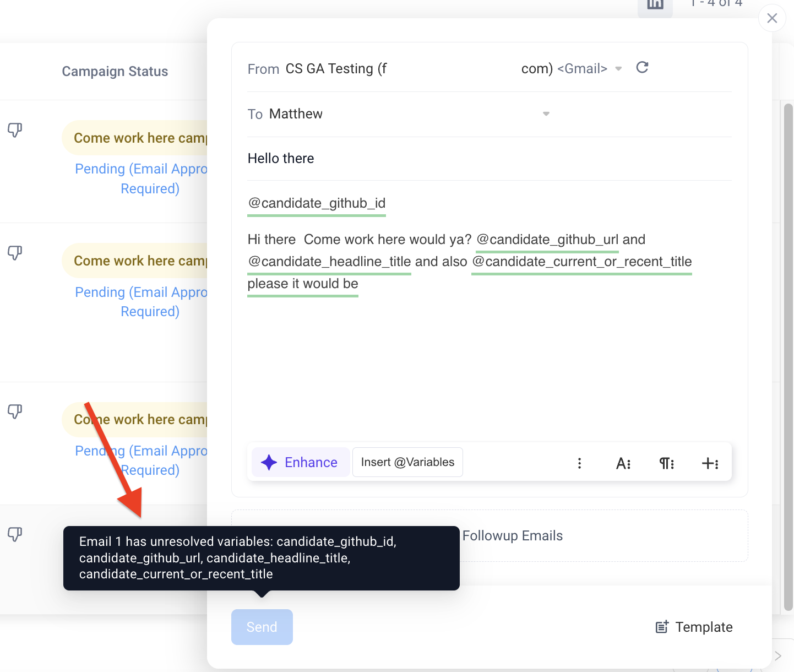Click first 'Come work here' campaign badge
The height and width of the screenshot is (672, 794).
pyautogui.click(x=135, y=138)
